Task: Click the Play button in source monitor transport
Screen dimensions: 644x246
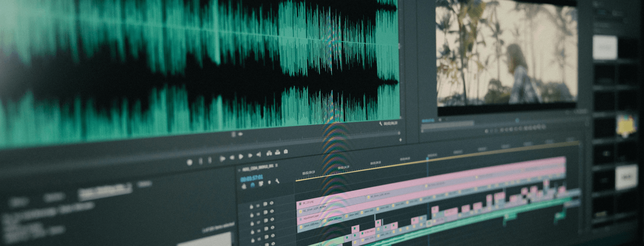Action: (240, 157)
